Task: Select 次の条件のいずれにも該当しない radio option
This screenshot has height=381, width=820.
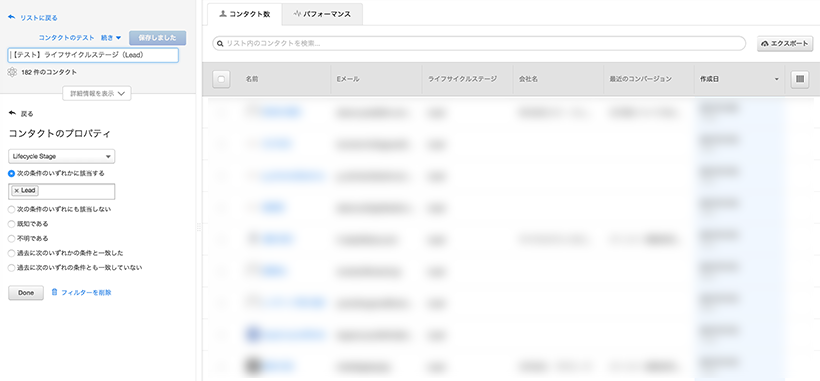Action: [x=12, y=209]
